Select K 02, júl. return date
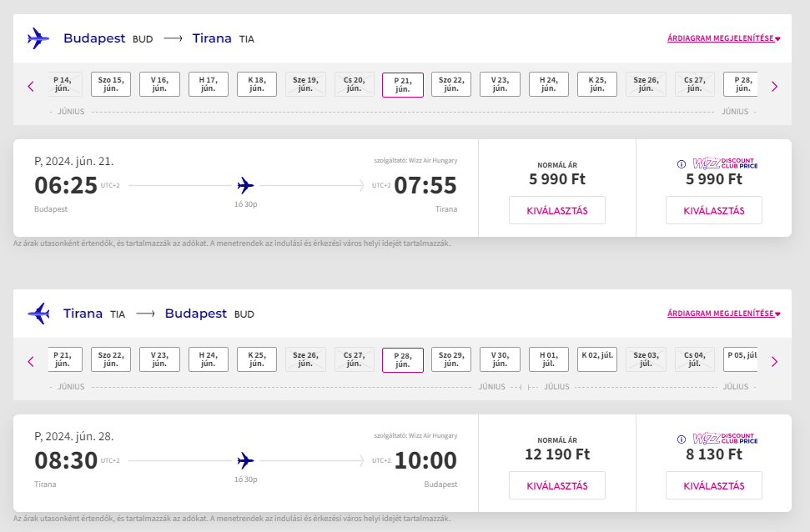Viewport: 810px width, 532px height. [x=597, y=359]
